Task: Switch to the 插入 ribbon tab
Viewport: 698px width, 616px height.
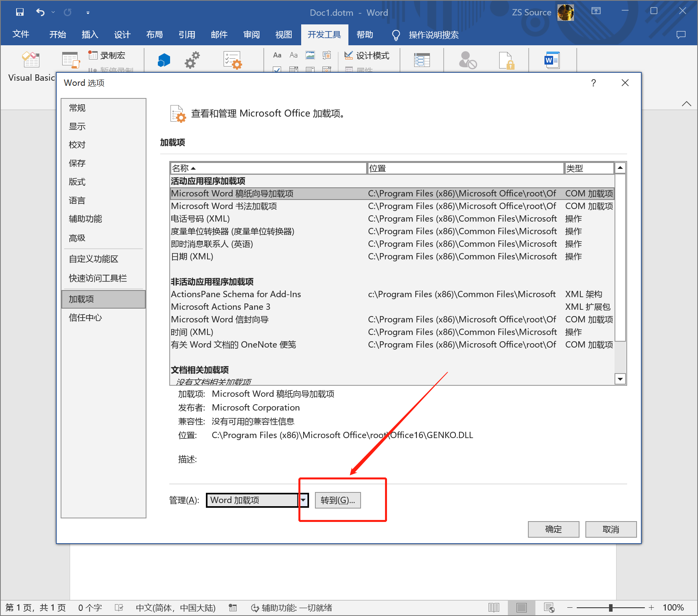Action: pyautogui.click(x=90, y=35)
